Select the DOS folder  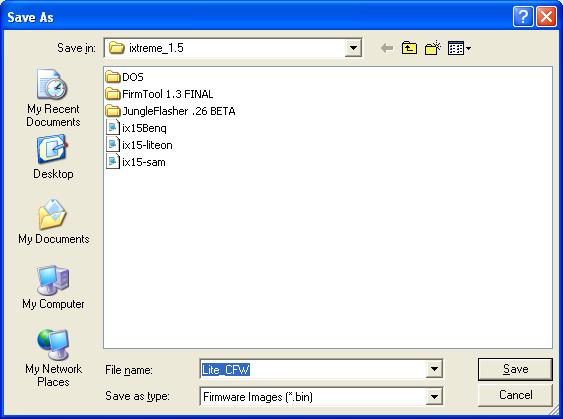pos(125,77)
